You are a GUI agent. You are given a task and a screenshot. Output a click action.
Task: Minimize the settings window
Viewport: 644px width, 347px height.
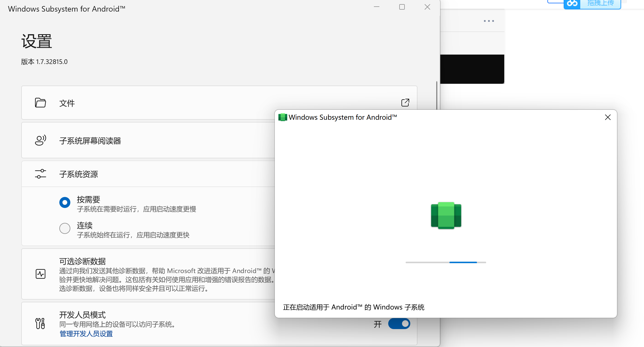pyautogui.click(x=377, y=7)
